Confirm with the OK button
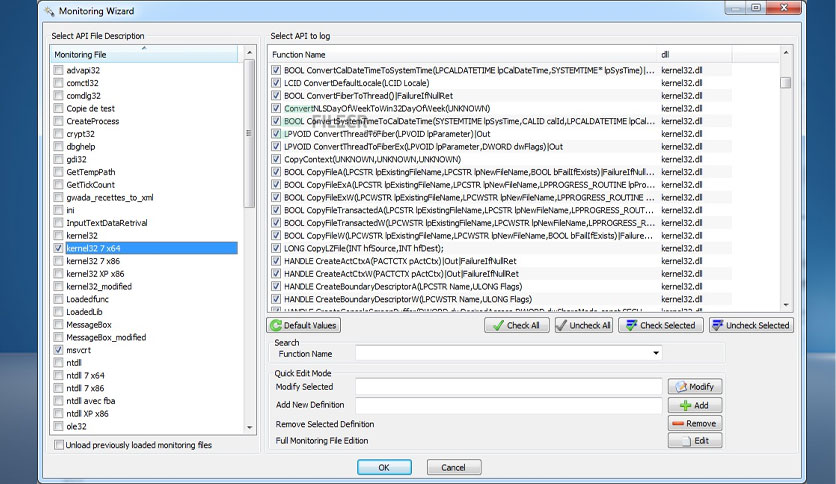 tap(384, 467)
